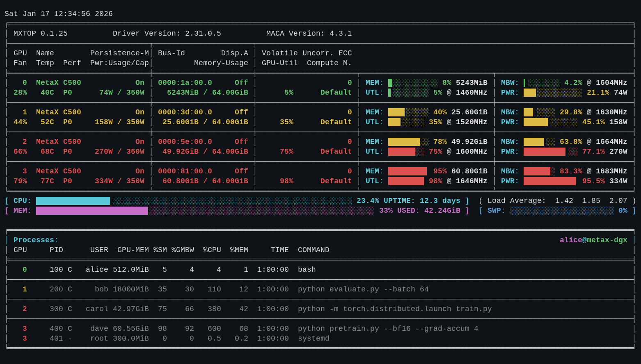The height and width of the screenshot is (364, 641).
Task: Click GPU 0 MEM bar at 8%
Action: (x=413, y=83)
